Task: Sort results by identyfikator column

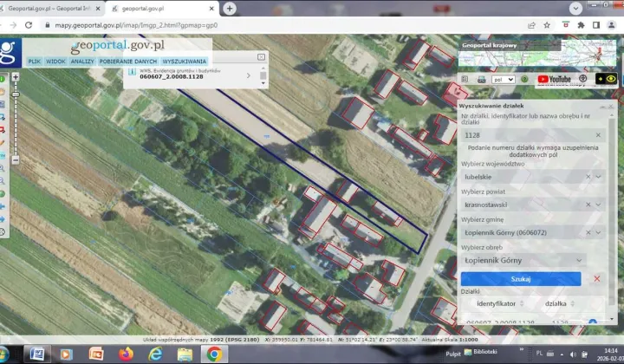Action: click(x=497, y=303)
